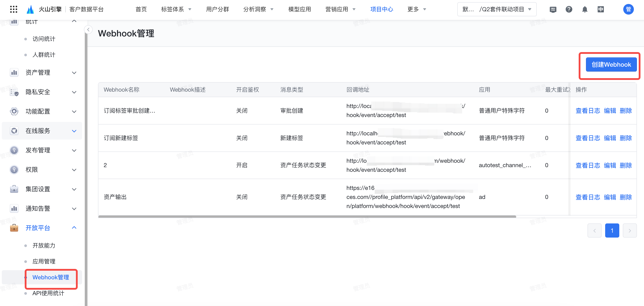
Task: Click the 隐私安全 sidebar icon
Action: point(14,92)
